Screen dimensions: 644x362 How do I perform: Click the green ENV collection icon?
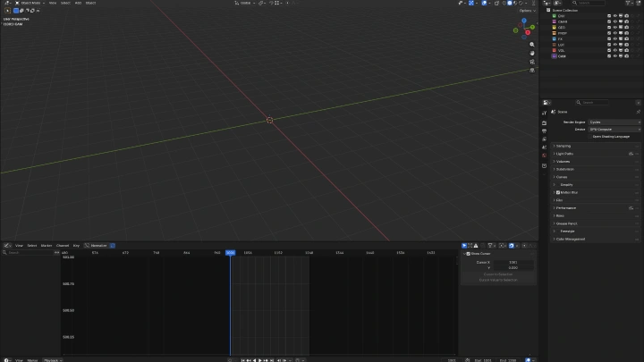[554, 16]
